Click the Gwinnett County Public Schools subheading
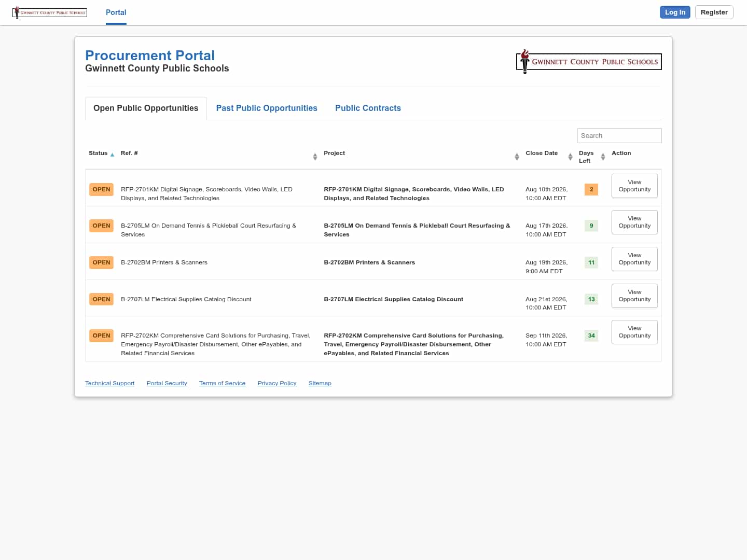Viewport: 747px width, 560px height. (x=157, y=68)
